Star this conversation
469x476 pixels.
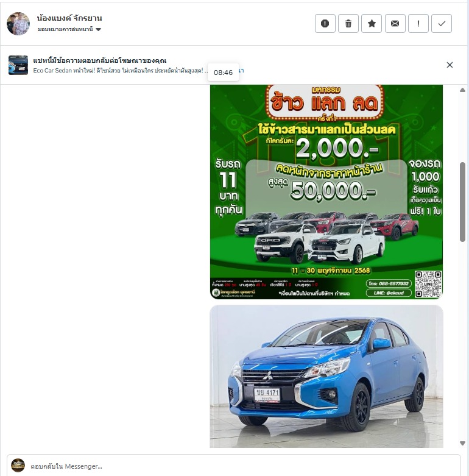tap(372, 23)
